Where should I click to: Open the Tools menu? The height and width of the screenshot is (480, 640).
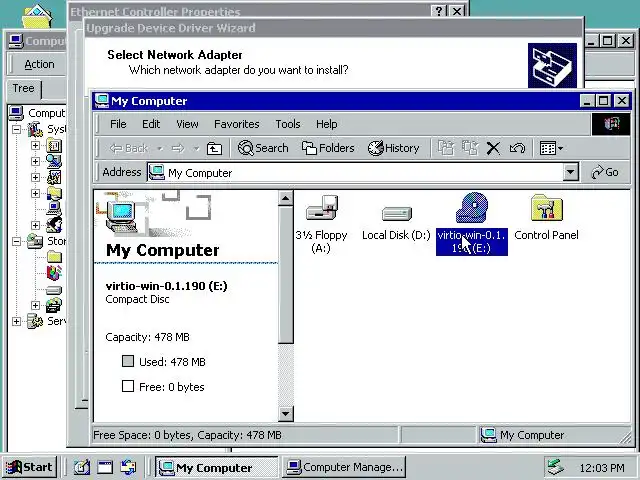tap(288, 124)
